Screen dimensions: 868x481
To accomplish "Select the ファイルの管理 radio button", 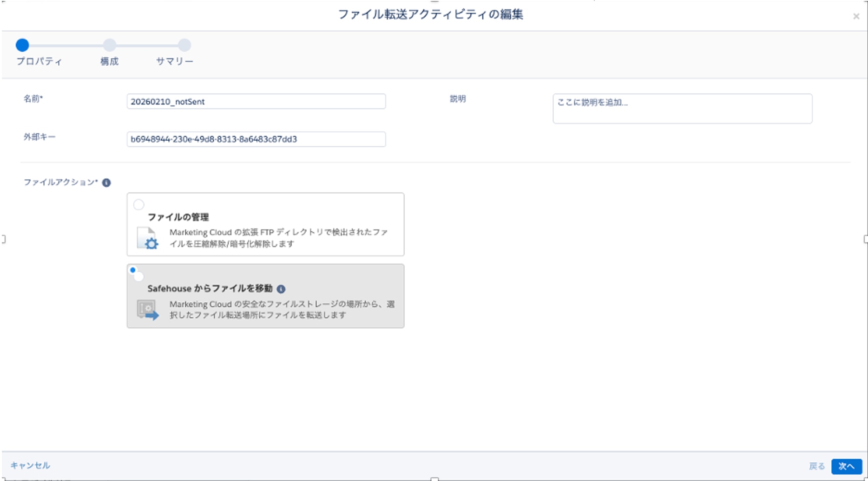I will click(138, 205).
